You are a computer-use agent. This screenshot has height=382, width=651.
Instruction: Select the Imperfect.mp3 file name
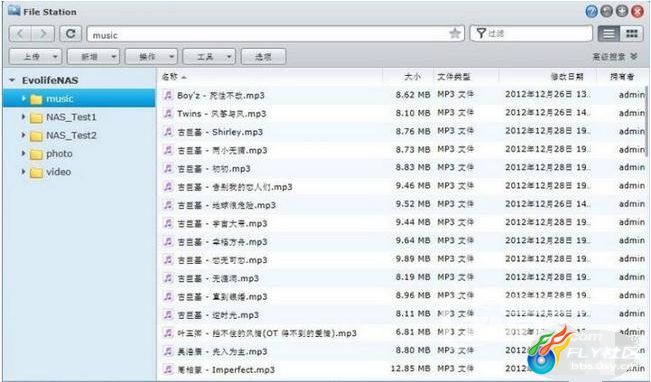click(226, 370)
